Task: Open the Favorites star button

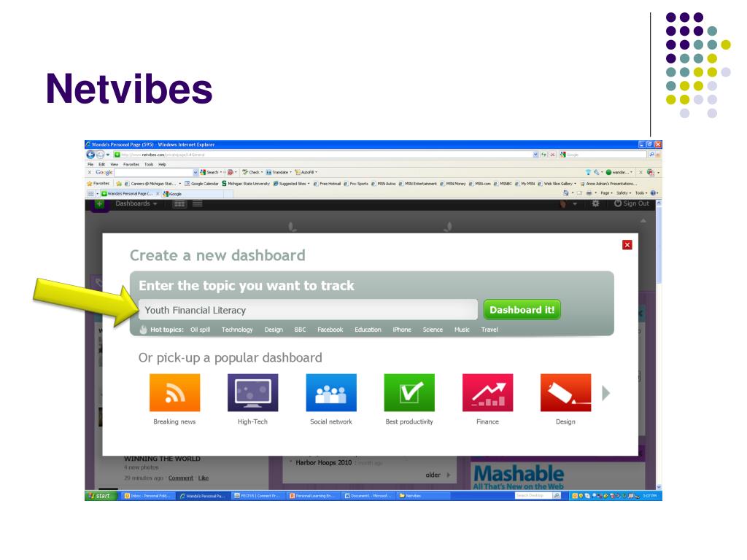Action: click(x=98, y=183)
